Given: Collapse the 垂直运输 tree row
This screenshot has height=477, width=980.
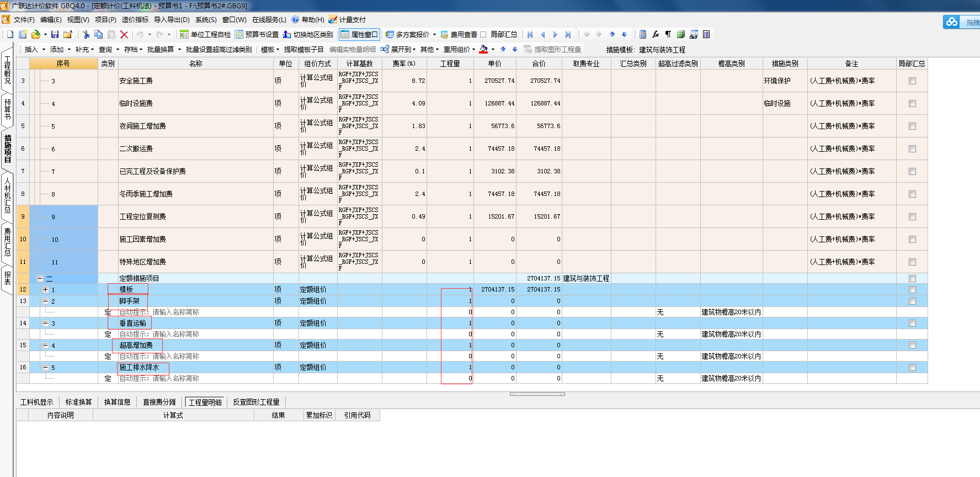Looking at the screenshot, I should click(x=46, y=324).
